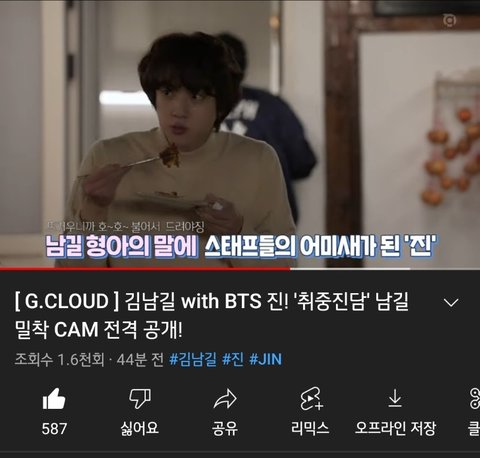Tap the thumbs-up like icon
Screen dimensions: 480x458
54,399
